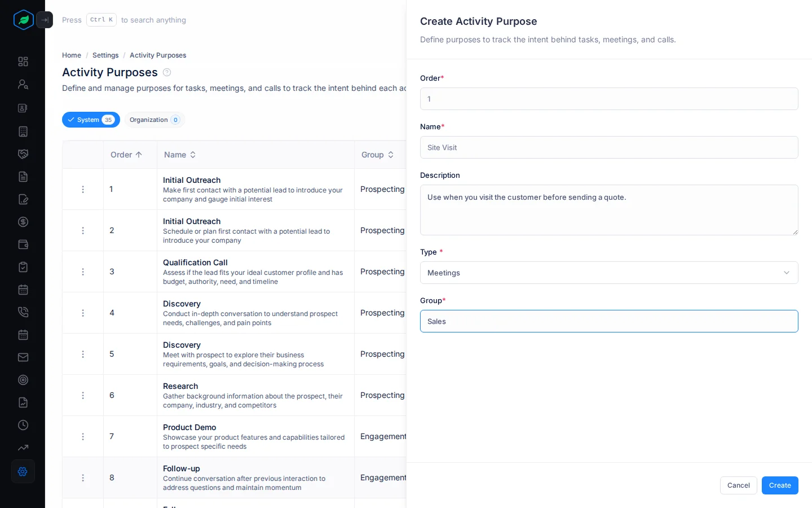Expand the sidebar with the arrow toggle

pos(45,20)
